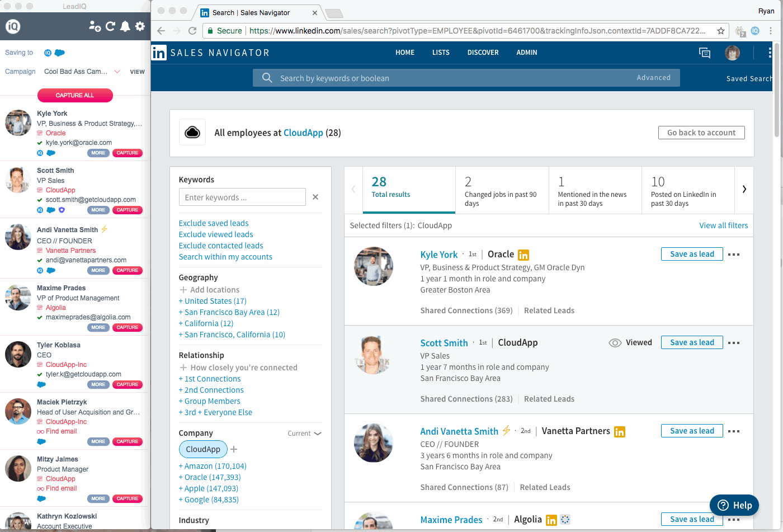783x532 pixels.
Task: Click the LeadIQ refresh icon
Action: (110, 26)
